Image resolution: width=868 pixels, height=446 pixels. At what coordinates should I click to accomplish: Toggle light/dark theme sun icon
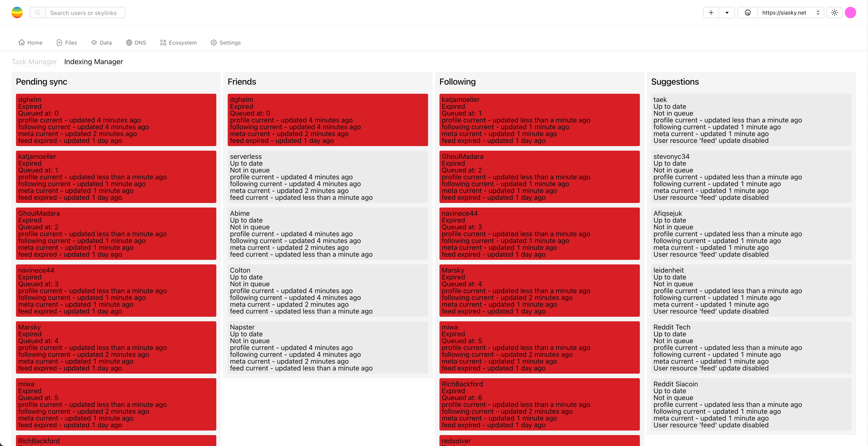(834, 13)
